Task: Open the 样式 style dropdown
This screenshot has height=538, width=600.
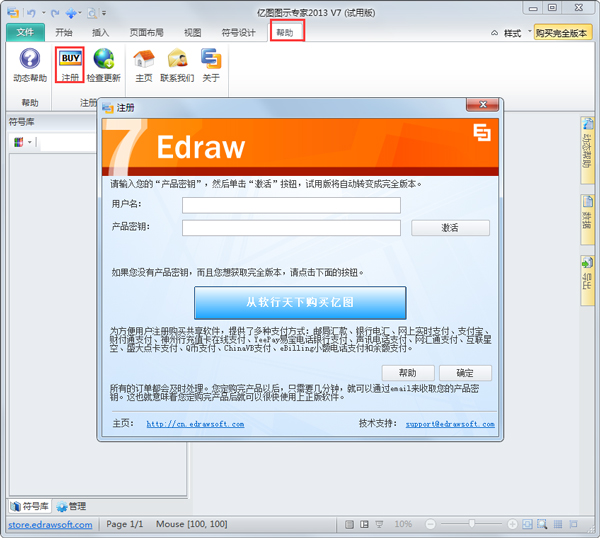Action: tap(517, 33)
